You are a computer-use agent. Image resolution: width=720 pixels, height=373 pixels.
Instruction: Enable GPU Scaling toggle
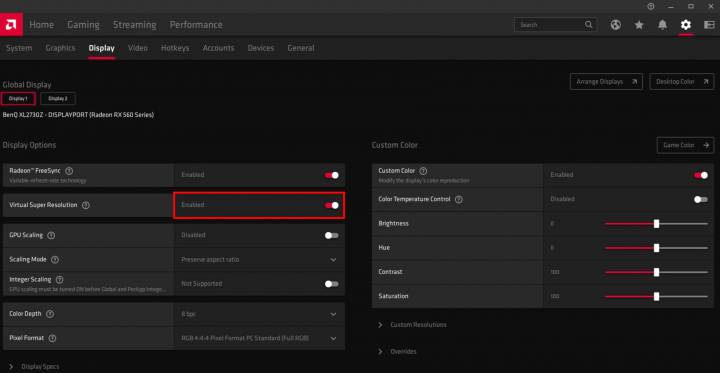332,235
